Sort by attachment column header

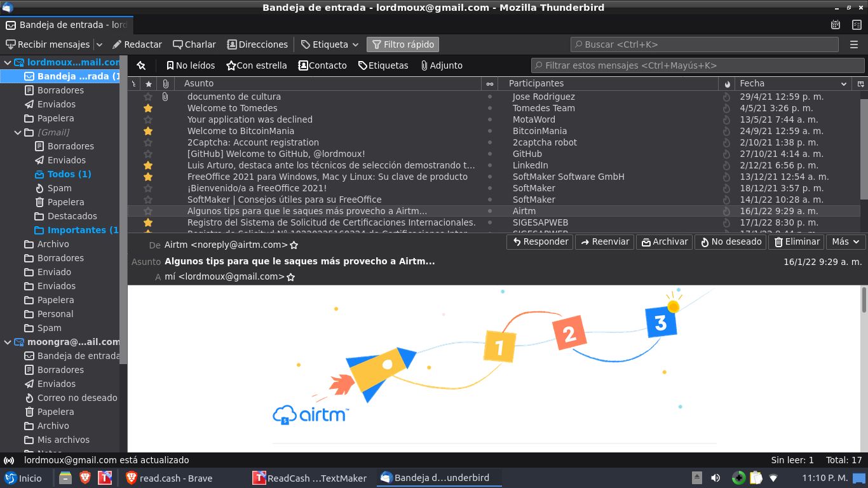(165, 84)
